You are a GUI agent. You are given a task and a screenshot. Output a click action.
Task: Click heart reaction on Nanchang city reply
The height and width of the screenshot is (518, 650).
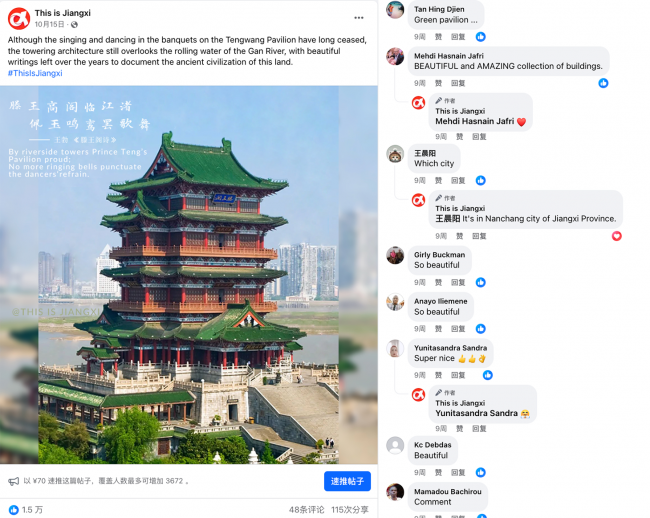coord(616,236)
